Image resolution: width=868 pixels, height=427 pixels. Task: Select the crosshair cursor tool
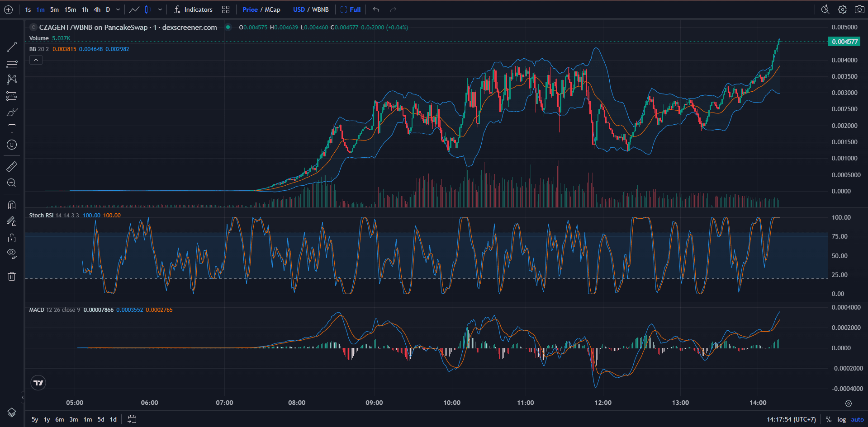click(11, 31)
